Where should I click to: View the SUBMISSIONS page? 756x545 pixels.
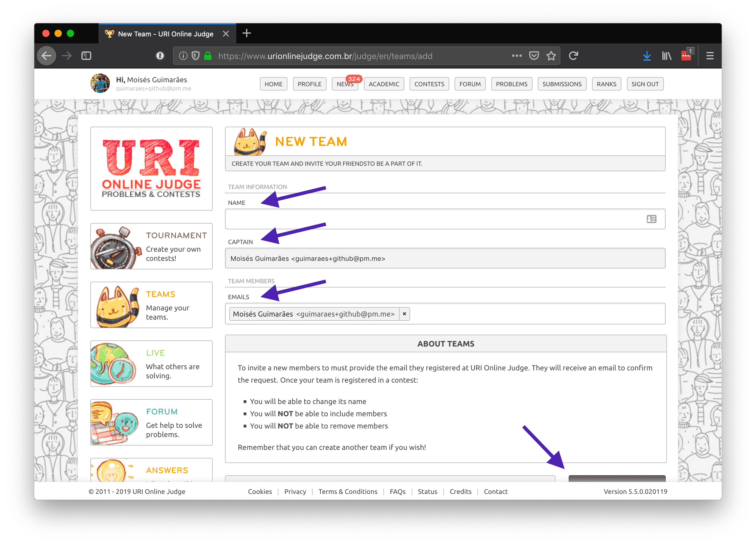click(562, 84)
